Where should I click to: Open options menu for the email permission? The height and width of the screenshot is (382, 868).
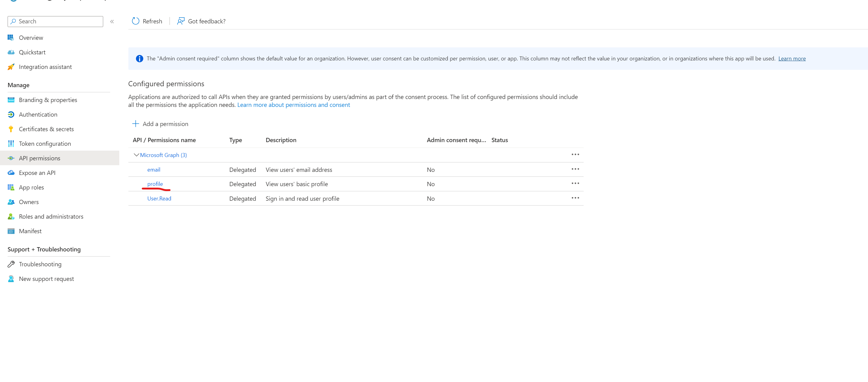pos(575,169)
